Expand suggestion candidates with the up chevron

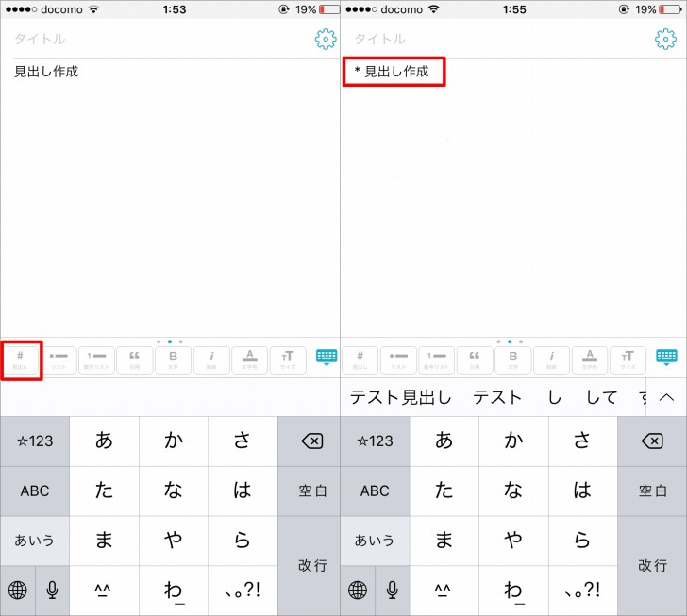coord(666,397)
